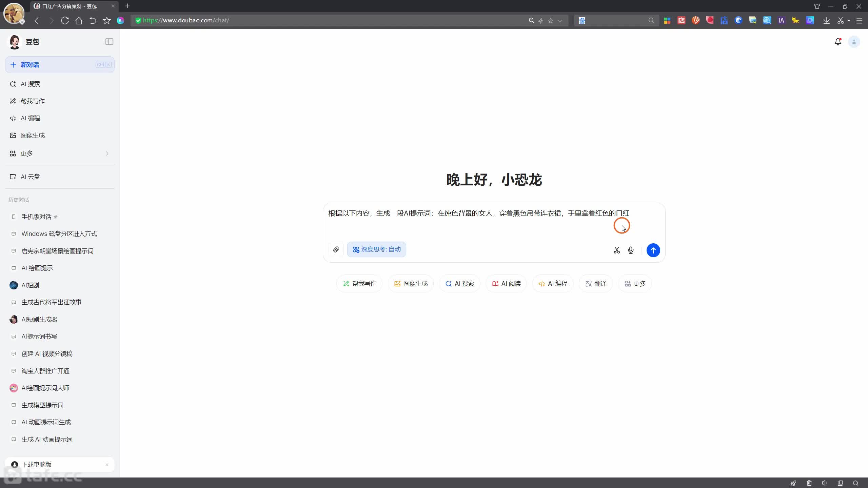Toggle 深度思考: 自动 mode
Screen dimensions: 868x488
pos(376,249)
